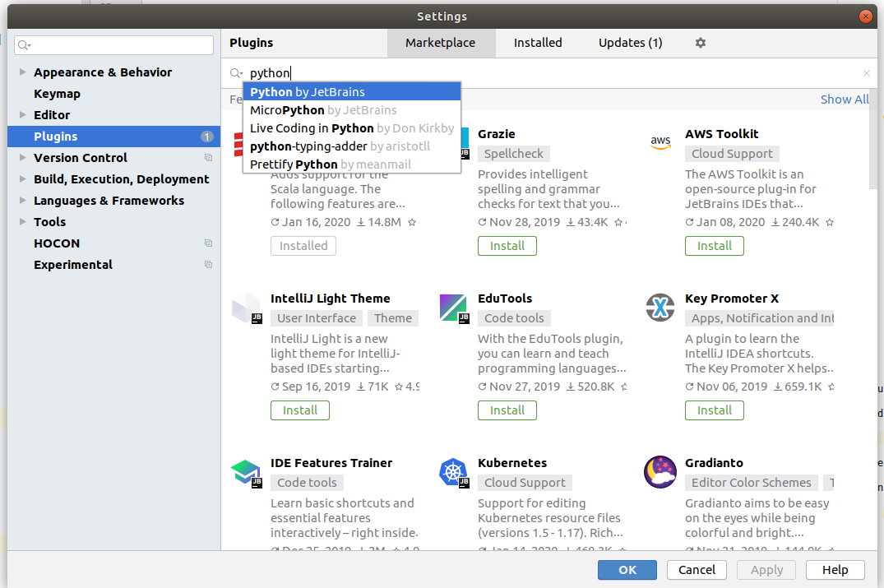Click the project-level icon beside HOCON
This screenshot has height=588, width=884.
[x=209, y=243]
